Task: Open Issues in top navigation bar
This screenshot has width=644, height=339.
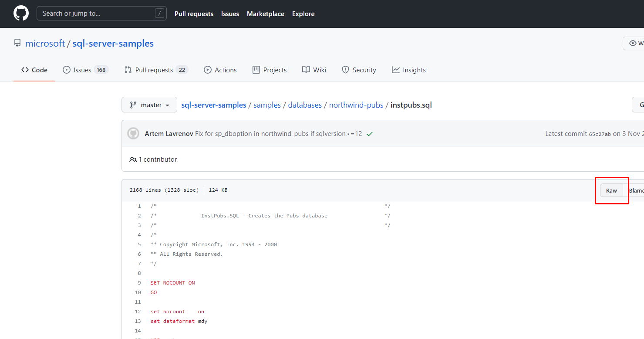Action: [x=230, y=14]
